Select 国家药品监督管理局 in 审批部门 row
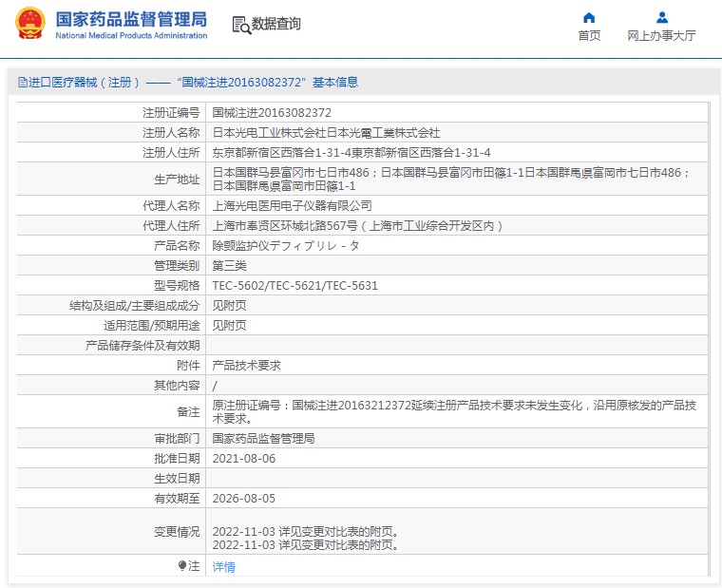722x588 pixels. pos(263,438)
